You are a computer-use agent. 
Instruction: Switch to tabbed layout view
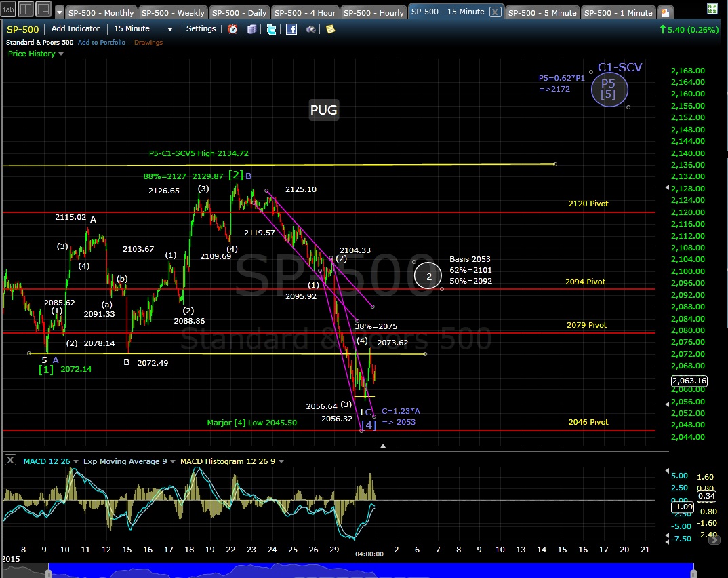click(8, 9)
